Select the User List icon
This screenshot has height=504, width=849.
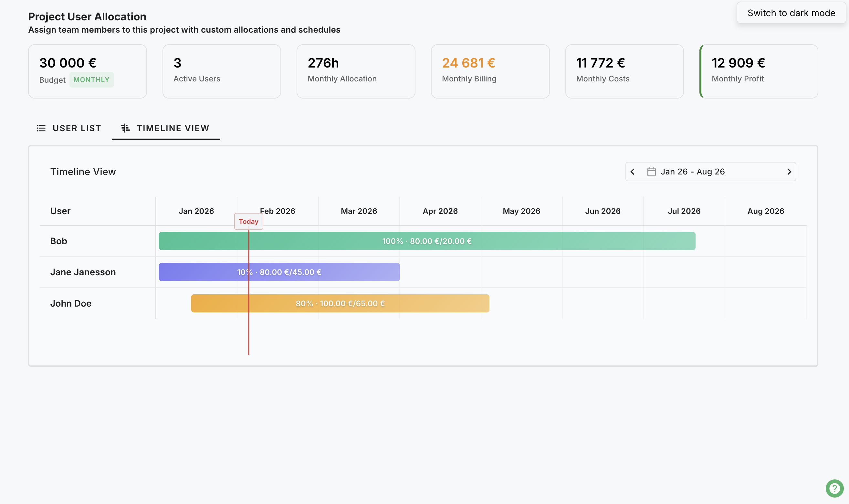(41, 128)
